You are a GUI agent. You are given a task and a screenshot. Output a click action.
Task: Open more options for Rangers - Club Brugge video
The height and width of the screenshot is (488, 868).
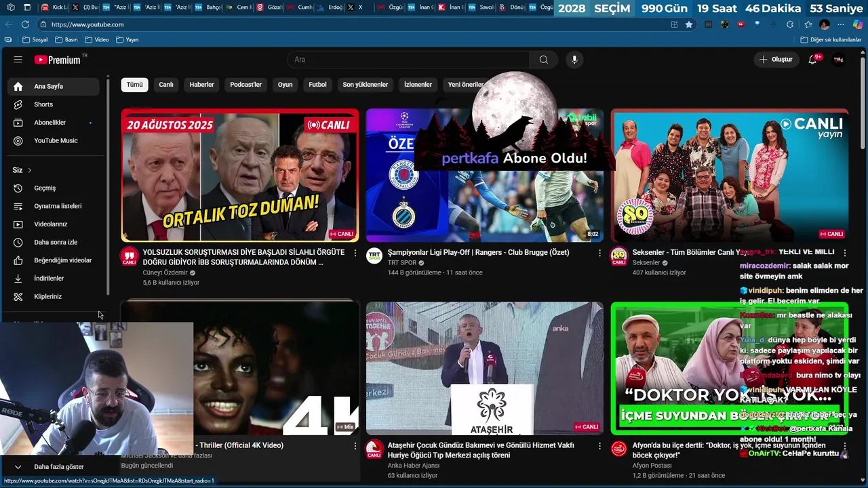coord(599,253)
